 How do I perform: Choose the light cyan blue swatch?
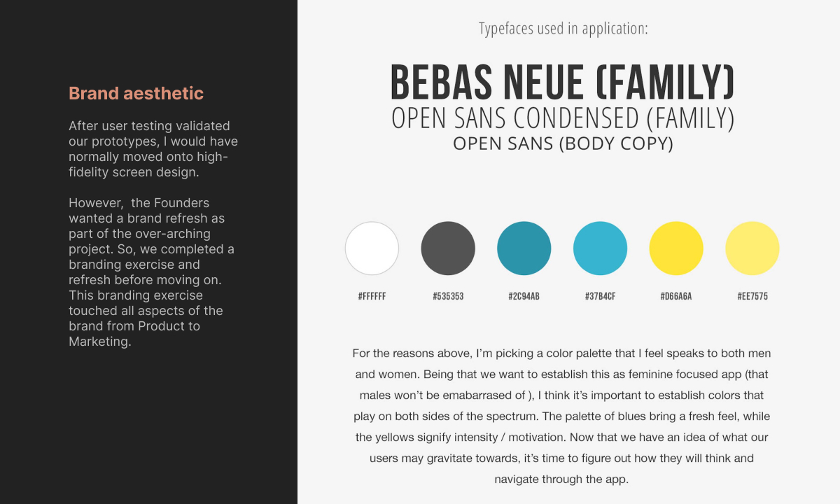coord(600,248)
